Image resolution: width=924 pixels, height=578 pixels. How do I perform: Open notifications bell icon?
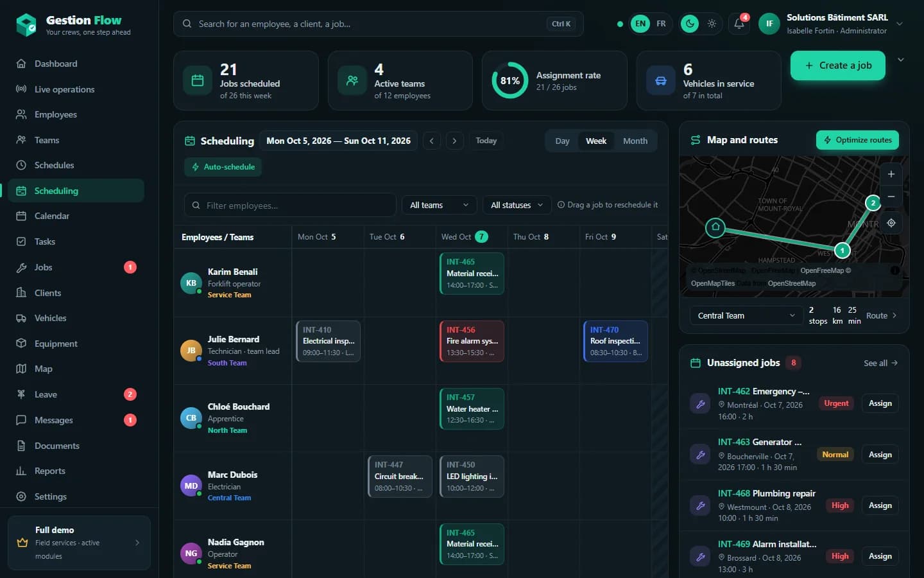click(739, 24)
